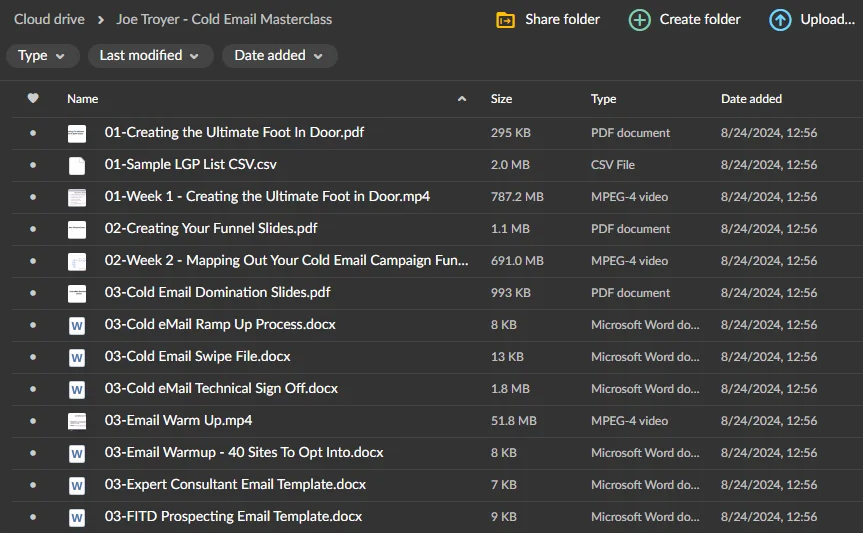
Task: Click the Word icon for 03-Expert Consultant Email Template.docx
Action: click(x=77, y=485)
